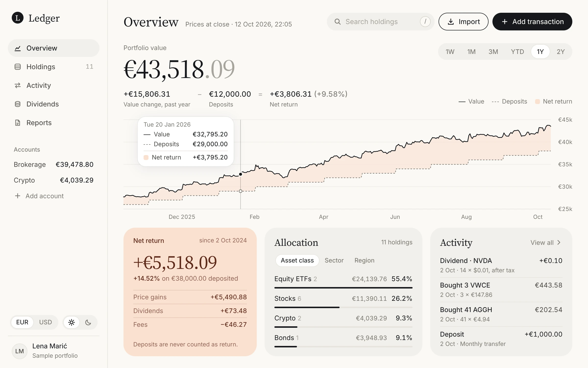Viewport: 588px width, 368px height.
Task: Toggle the Deposits legend entry
Action: [x=509, y=102]
